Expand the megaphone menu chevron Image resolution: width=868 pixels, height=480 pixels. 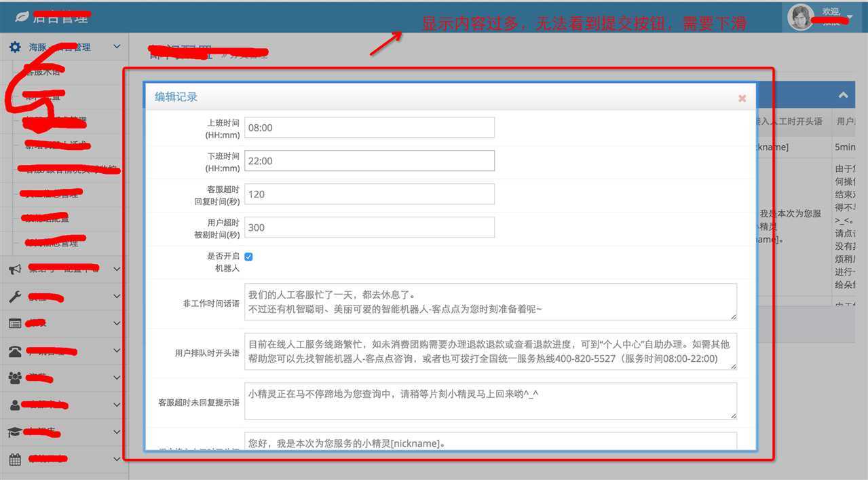[x=117, y=270]
